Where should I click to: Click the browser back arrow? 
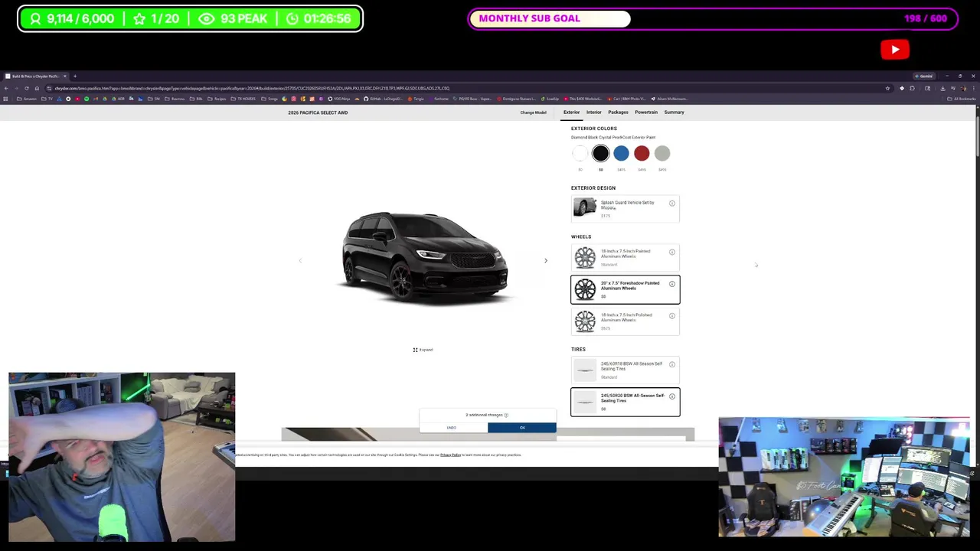[6, 88]
